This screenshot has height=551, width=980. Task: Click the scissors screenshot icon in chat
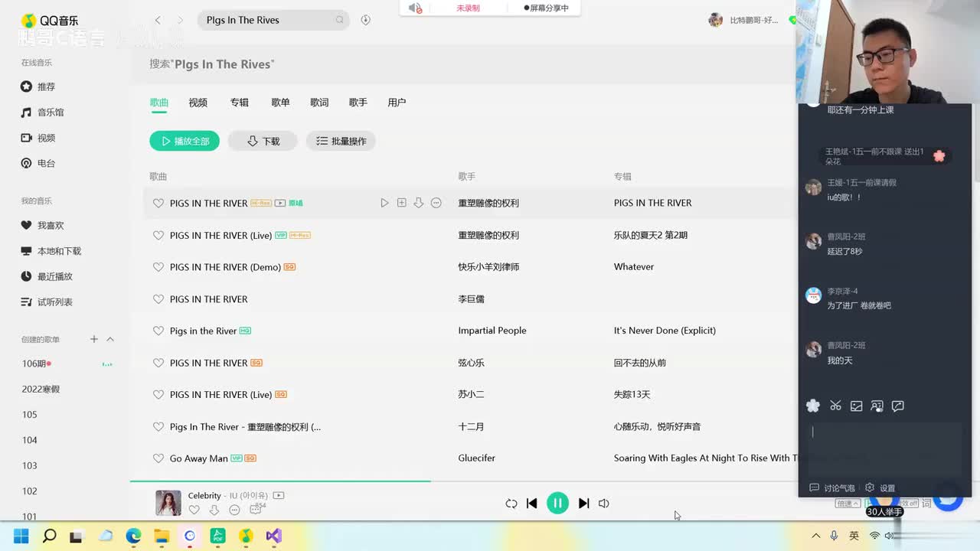pyautogui.click(x=835, y=406)
